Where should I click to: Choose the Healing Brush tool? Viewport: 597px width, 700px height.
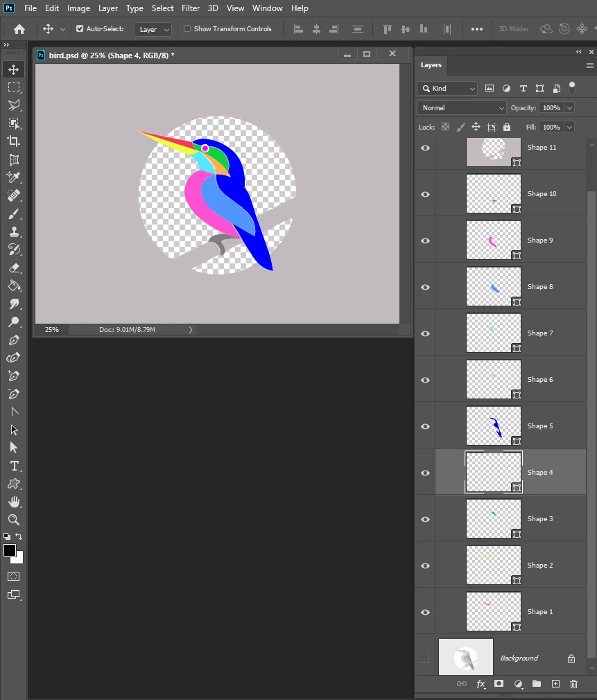13,195
